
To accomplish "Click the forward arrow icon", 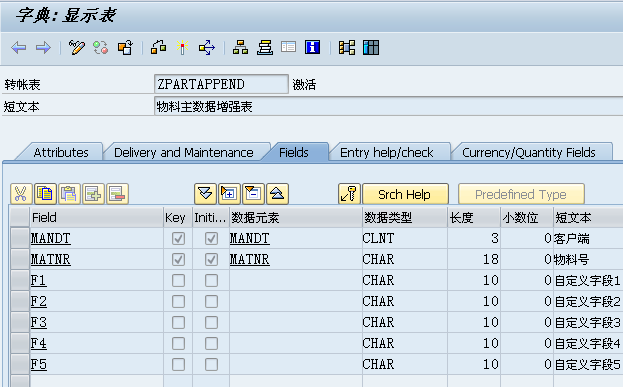I will pyautogui.click(x=43, y=48).
